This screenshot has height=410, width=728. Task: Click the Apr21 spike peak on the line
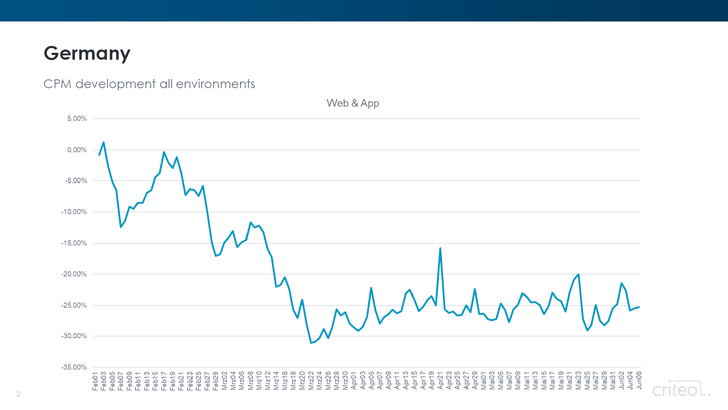tap(440, 248)
